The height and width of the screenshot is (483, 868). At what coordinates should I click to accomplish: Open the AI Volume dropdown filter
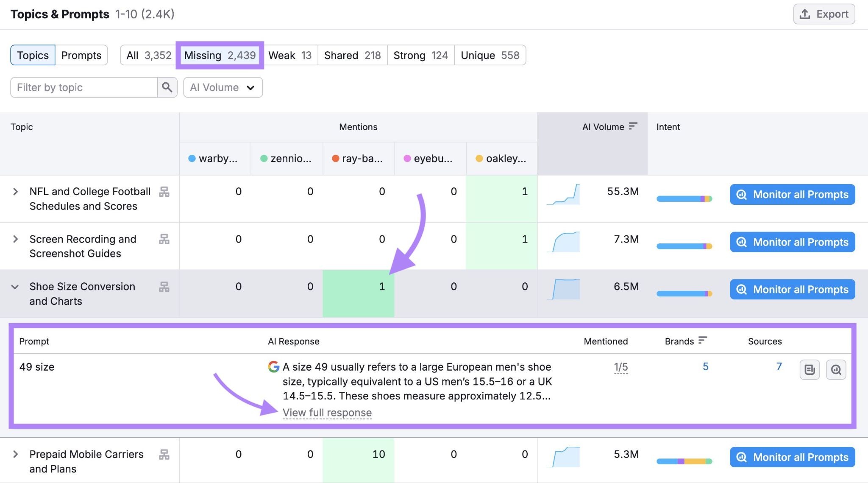[223, 87]
